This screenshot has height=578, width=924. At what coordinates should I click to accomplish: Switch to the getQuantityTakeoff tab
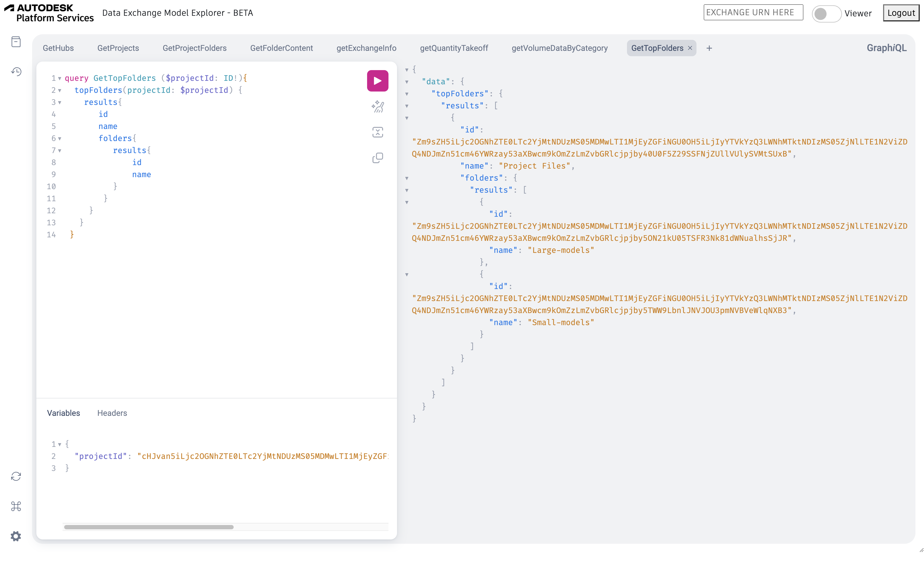454,48
